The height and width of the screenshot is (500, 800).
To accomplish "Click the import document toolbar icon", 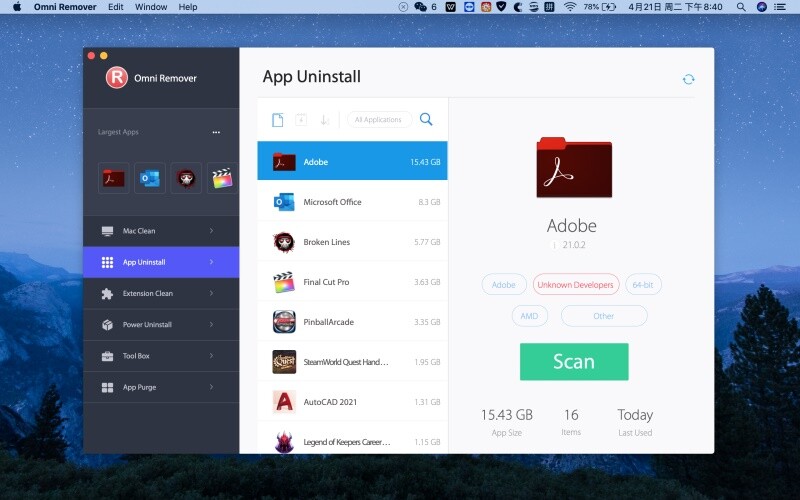I will 301,120.
